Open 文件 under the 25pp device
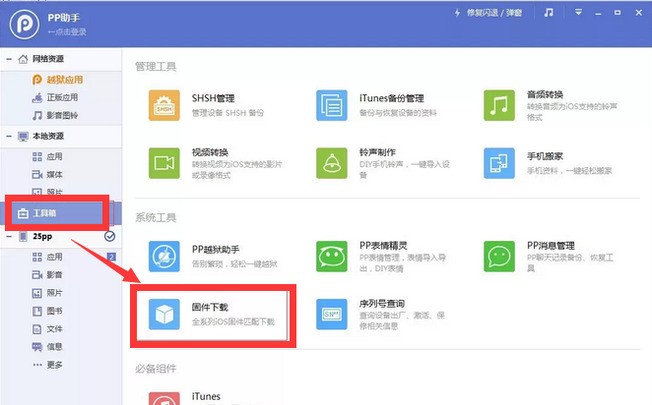 pyautogui.click(x=47, y=329)
